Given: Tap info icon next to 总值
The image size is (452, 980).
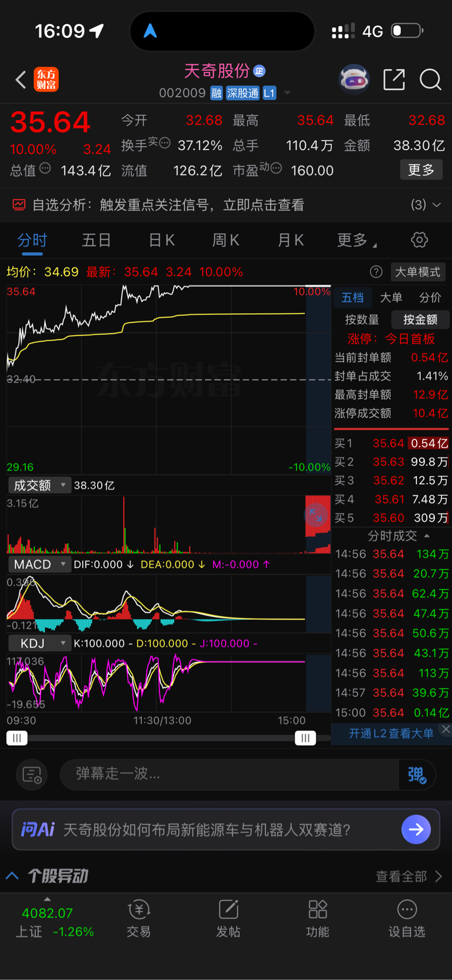Looking at the screenshot, I should pyautogui.click(x=45, y=169).
